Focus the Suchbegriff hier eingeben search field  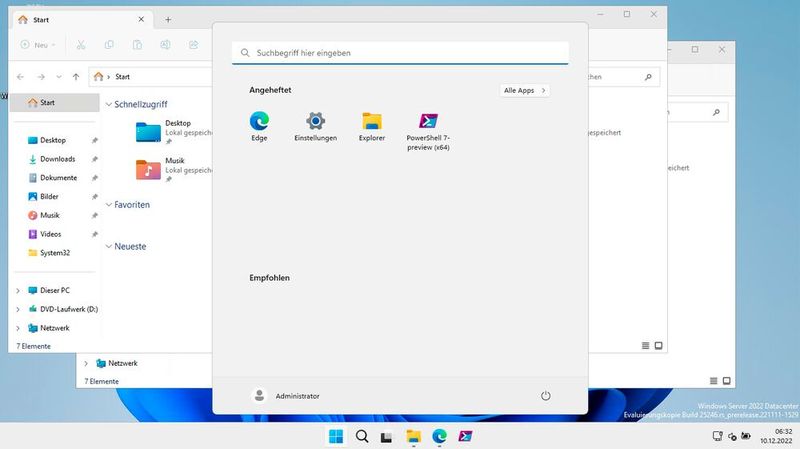coord(401,53)
